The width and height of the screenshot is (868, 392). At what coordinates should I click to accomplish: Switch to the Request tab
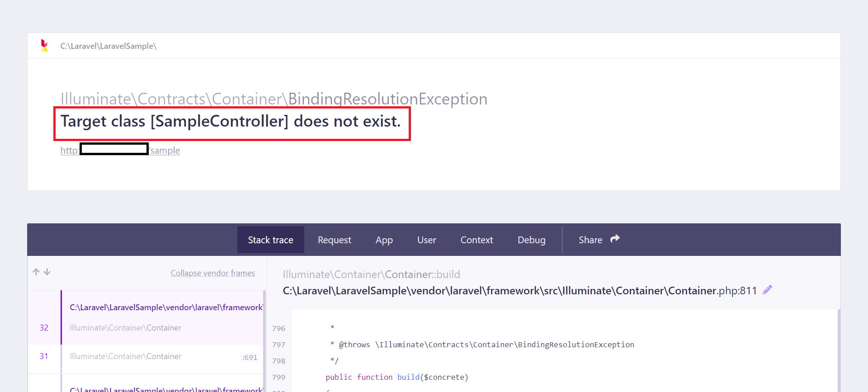pyautogui.click(x=334, y=240)
